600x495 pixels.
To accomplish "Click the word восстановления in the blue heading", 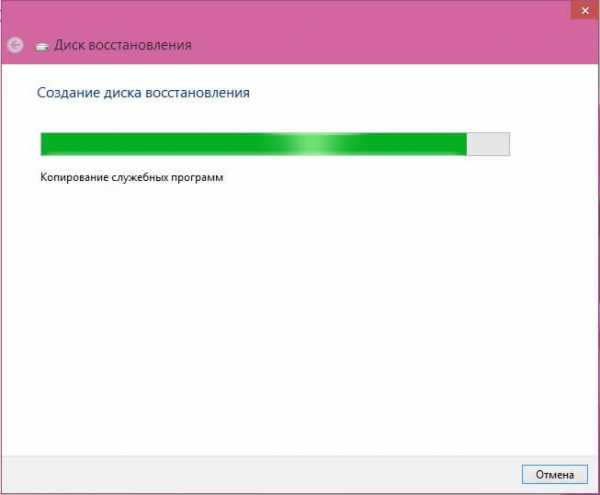I will click(x=197, y=93).
